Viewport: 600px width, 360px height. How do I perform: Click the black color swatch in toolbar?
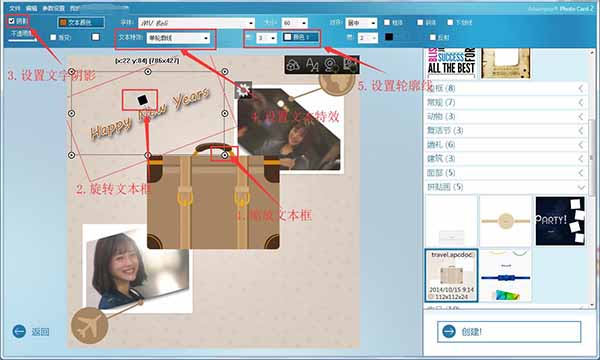389,37
